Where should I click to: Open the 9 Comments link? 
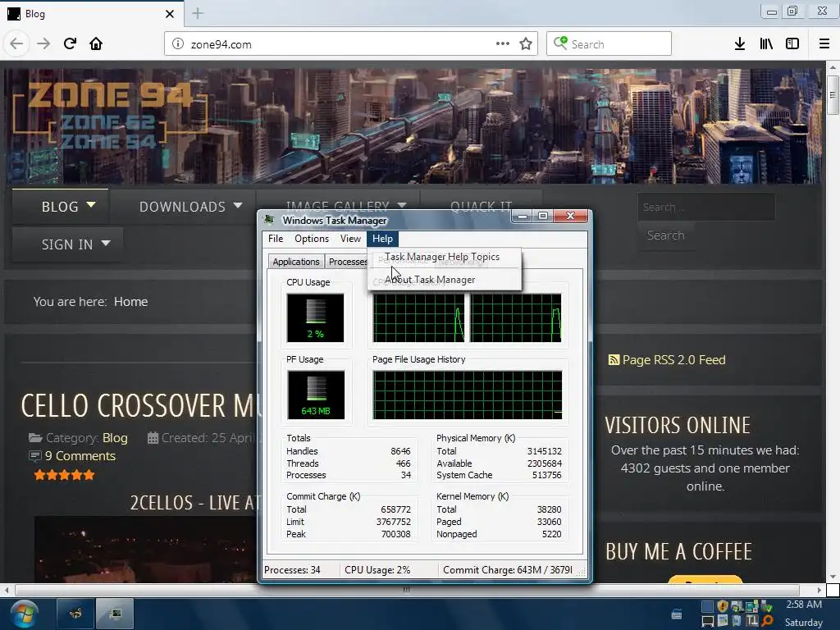tap(80, 456)
